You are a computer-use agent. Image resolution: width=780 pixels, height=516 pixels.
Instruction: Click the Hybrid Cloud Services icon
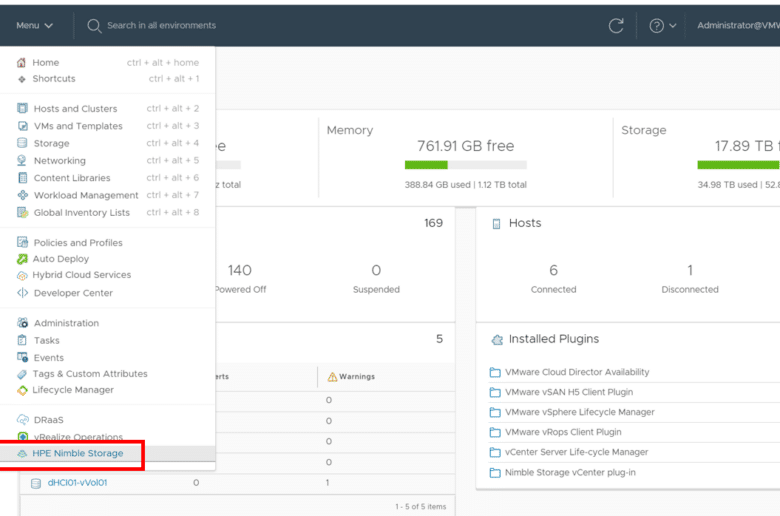coord(22,275)
